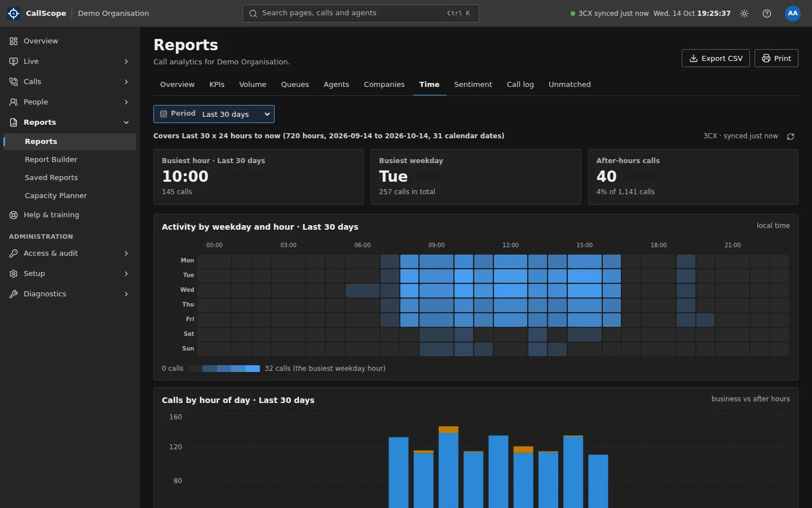812x508 pixels.
Task: Click the Access & audit key icon
Action: tap(14, 253)
